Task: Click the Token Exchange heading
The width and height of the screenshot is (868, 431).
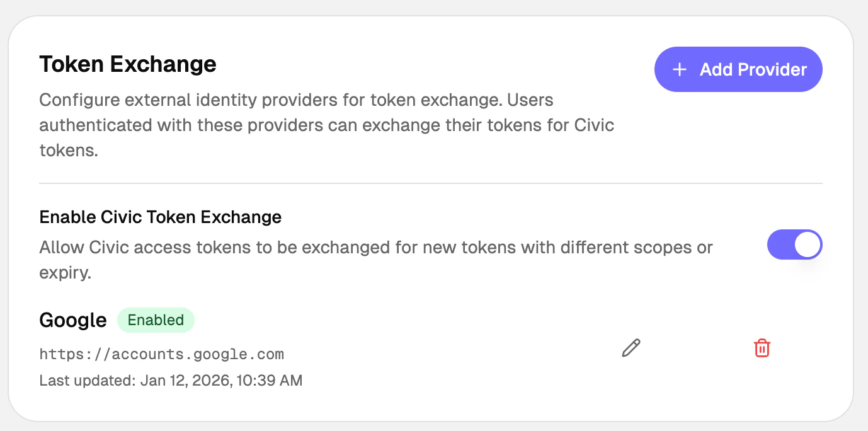Action: point(127,64)
